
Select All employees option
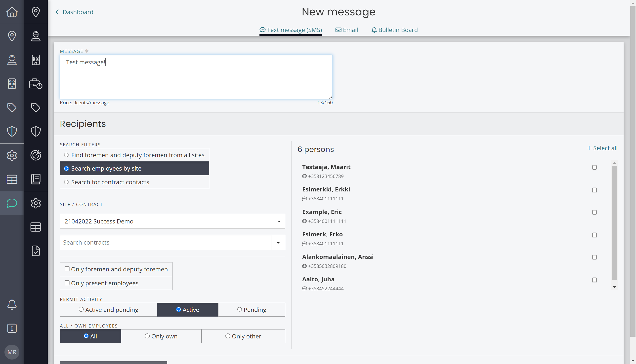pyautogui.click(x=90, y=336)
